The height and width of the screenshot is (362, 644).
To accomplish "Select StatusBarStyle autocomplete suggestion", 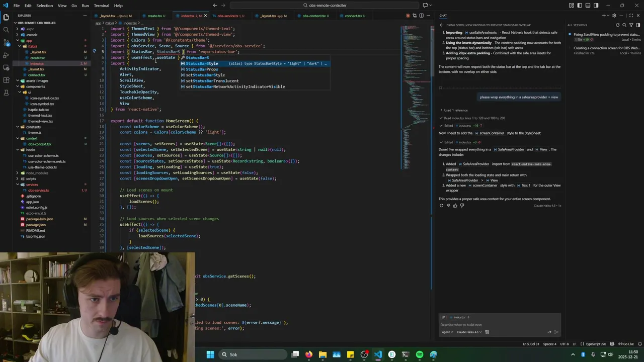I will 255,63.
